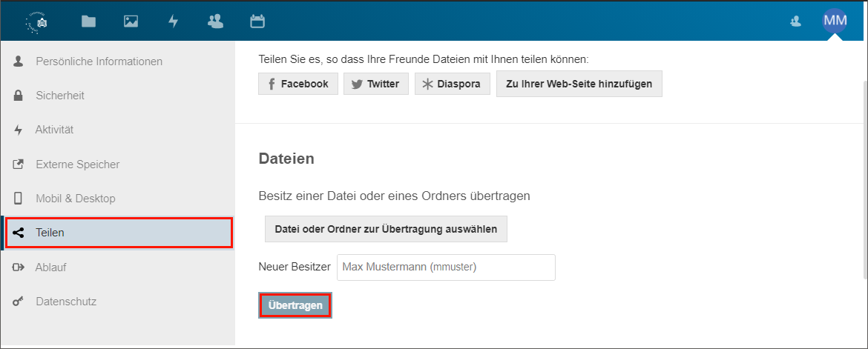Open the Contacts icon in header
Viewport: 868px width, 349px height.
coord(216,21)
